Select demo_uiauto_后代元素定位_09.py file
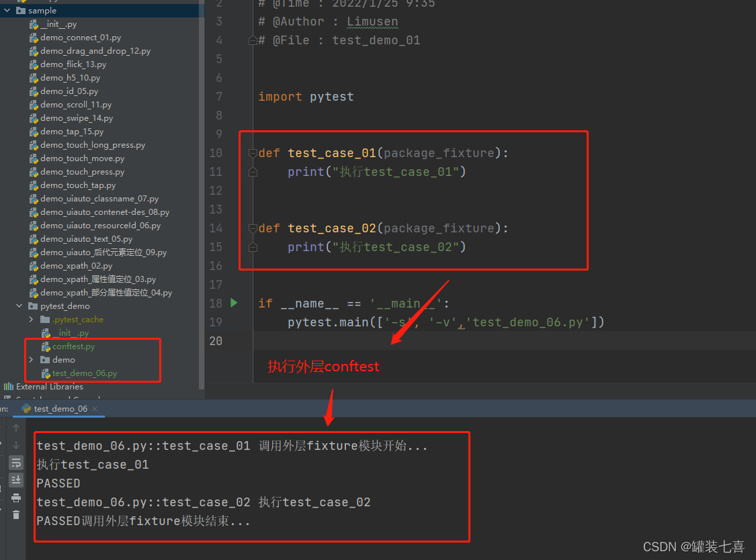Screen dimensions: 756x560 pos(103,252)
